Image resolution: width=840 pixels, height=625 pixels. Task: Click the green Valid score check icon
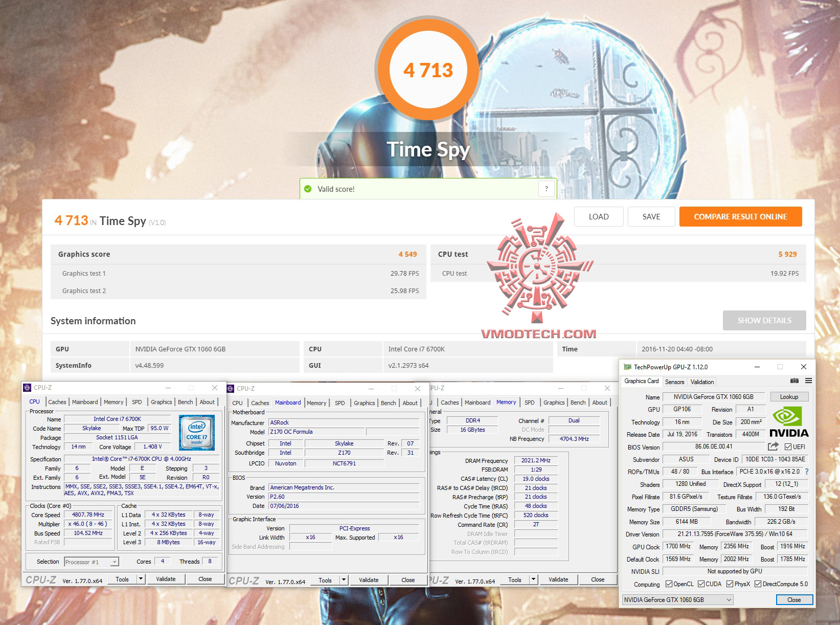coord(308,189)
